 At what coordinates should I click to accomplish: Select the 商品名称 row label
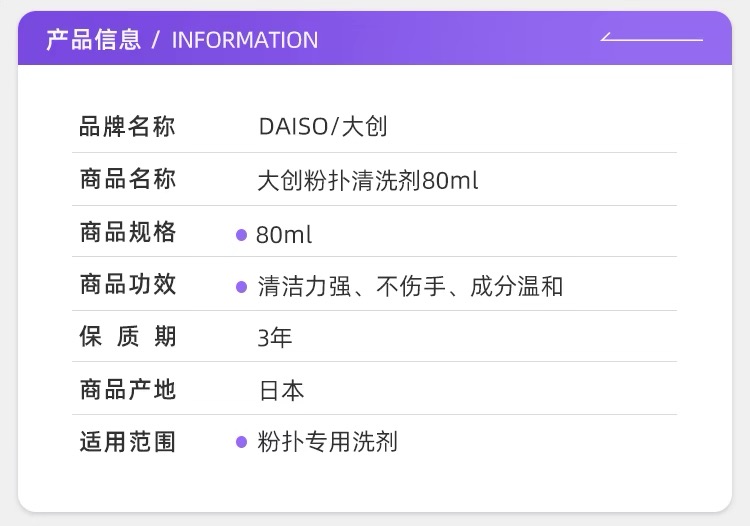(x=127, y=180)
